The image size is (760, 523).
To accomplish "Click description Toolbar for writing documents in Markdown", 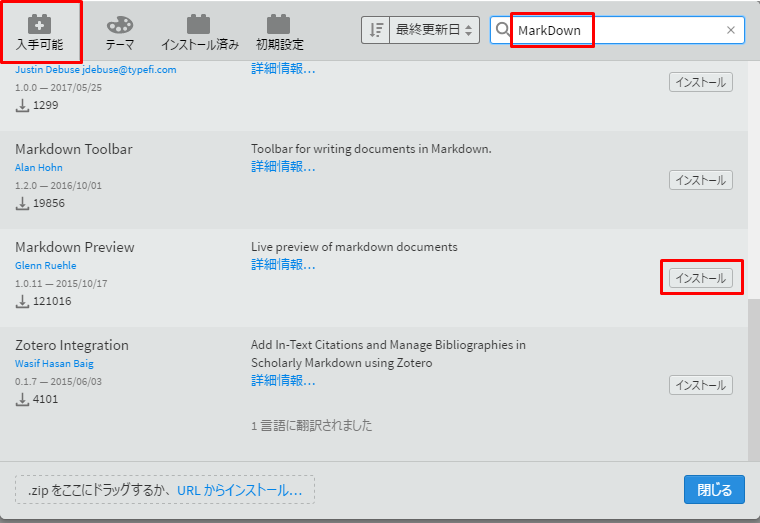I will [x=371, y=149].
